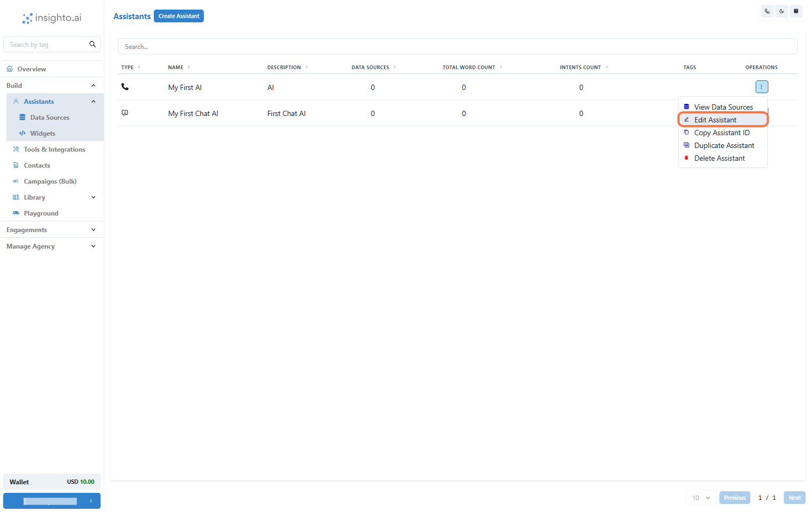
Task: Click the Wallet USD balance panel
Action: 52,482
